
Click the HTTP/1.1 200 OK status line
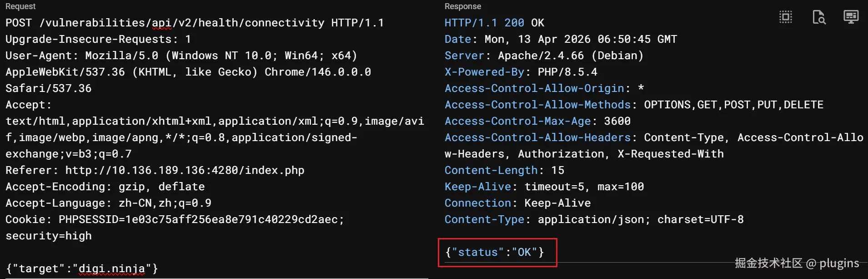pyautogui.click(x=494, y=23)
